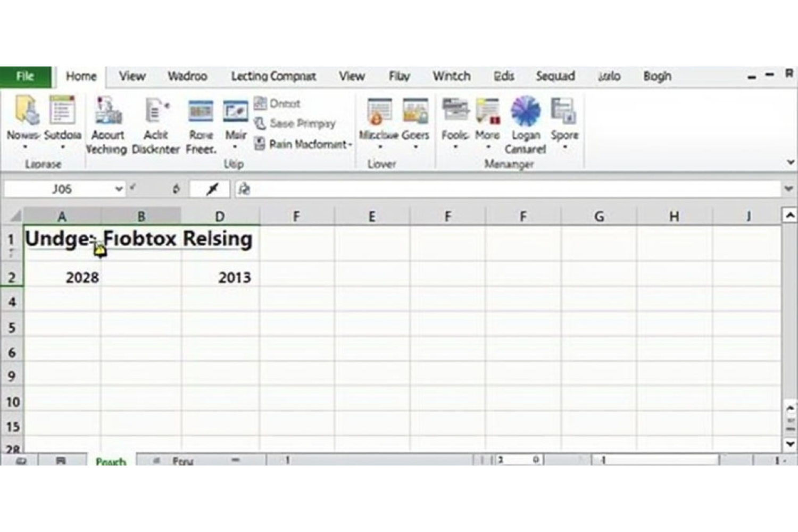Click the vertical scrollbar down arrow
The image size is (798, 532).
click(790, 444)
